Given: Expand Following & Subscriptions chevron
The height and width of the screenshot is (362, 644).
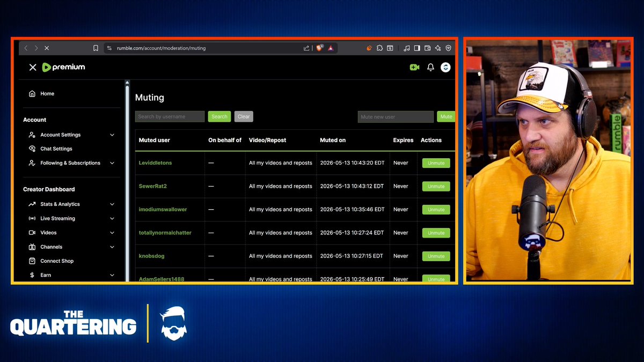Looking at the screenshot, I should [x=112, y=163].
